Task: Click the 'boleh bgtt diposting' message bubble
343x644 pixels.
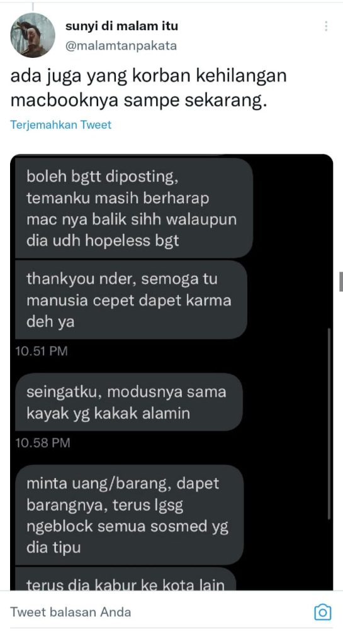Action: click(133, 208)
